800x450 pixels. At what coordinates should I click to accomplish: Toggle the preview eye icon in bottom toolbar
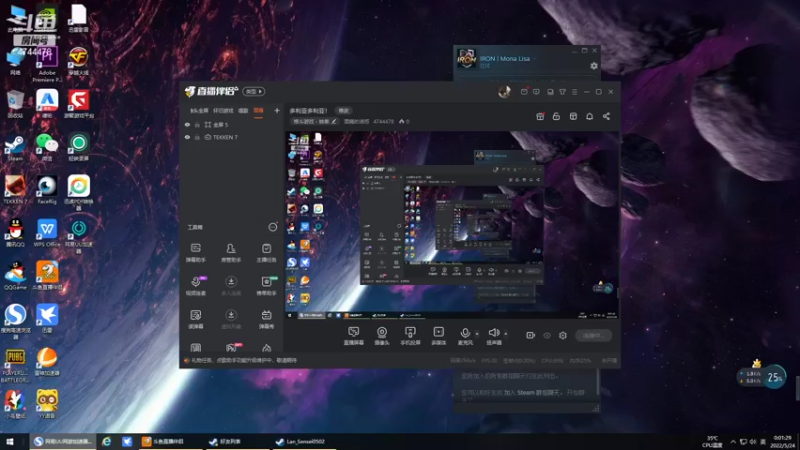(547, 335)
